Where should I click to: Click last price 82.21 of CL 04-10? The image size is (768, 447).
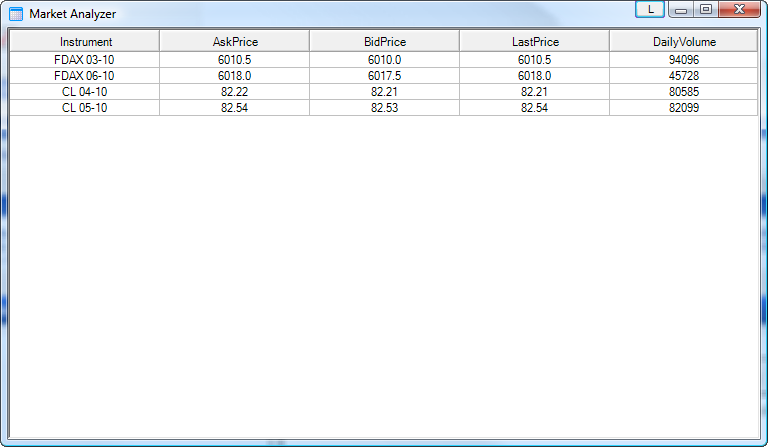[534, 92]
